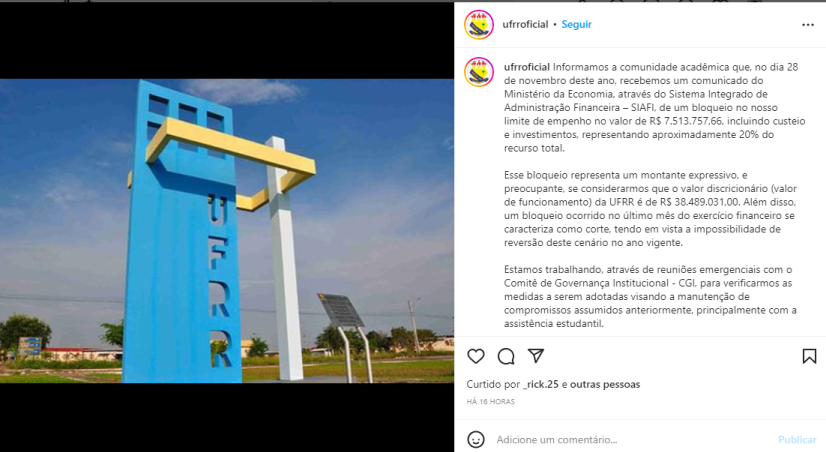The image size is (826, 452).
Task: Follow the account via Seguir
Action: pos(576,24)
